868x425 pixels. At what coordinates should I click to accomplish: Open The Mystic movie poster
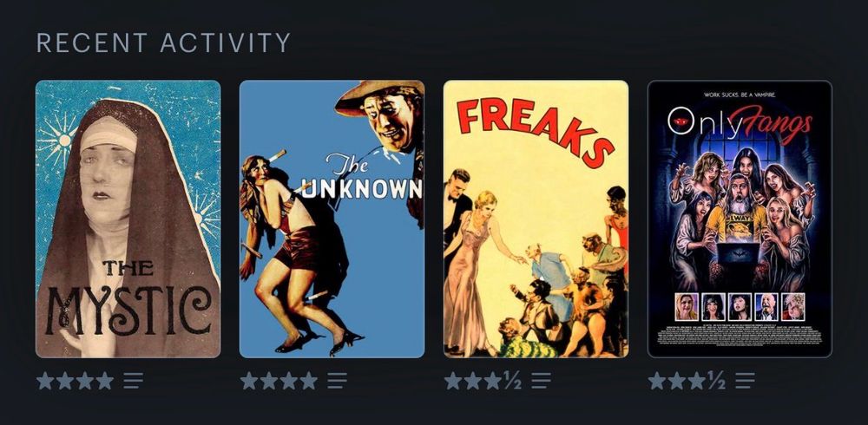click(128, 219)
